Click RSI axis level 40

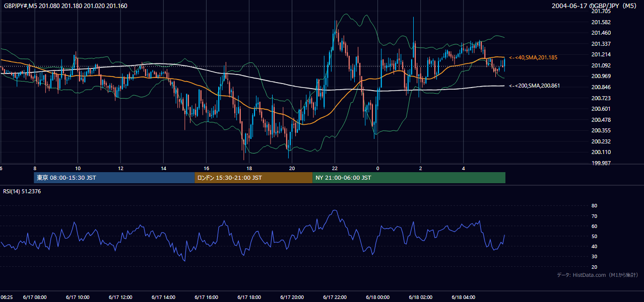[594, 246]
